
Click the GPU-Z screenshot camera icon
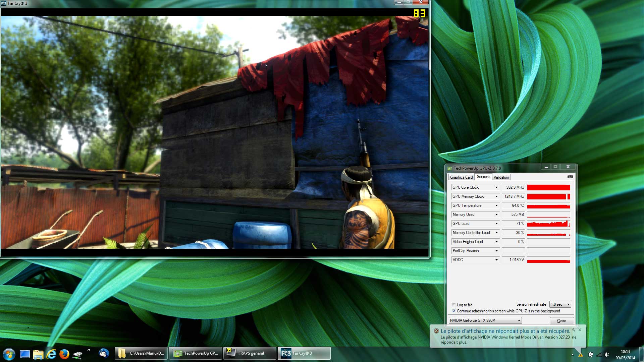(570, 177)
